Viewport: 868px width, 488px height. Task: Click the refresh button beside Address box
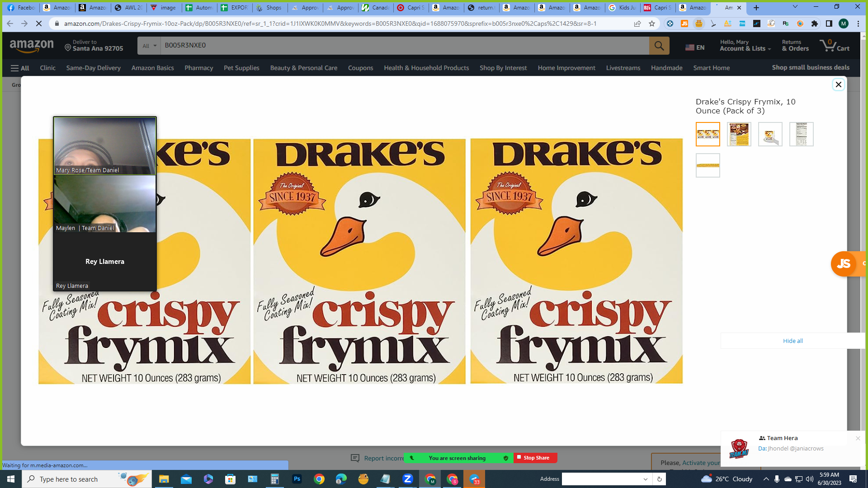[659, 479]
